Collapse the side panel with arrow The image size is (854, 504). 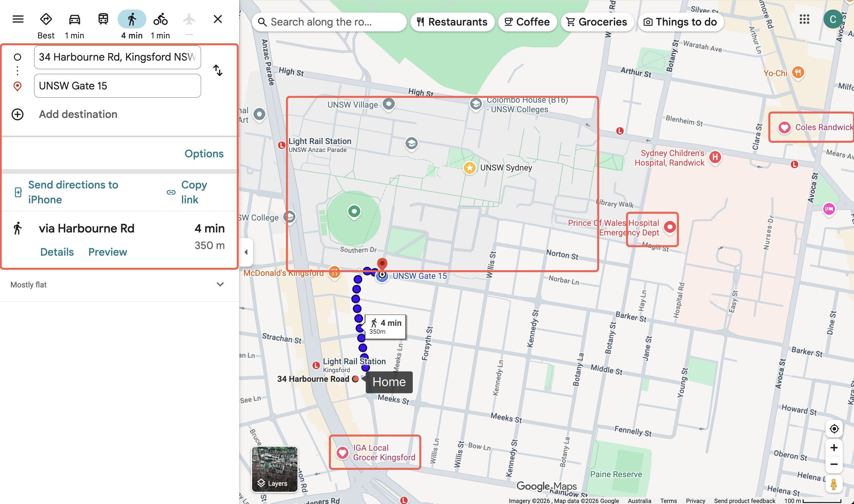(x=246, y=252)
